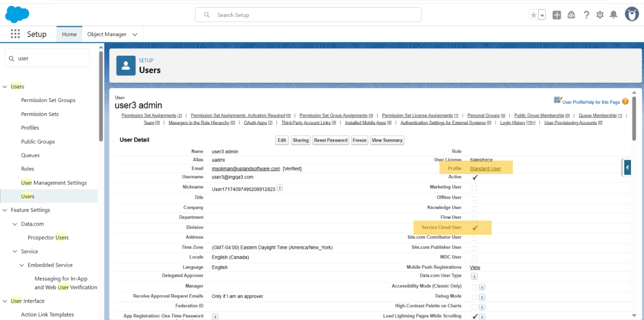The width and height of the screenshot is (644, 320).
Task: Open the App Launcher grid icon
Action: point(15,34)
